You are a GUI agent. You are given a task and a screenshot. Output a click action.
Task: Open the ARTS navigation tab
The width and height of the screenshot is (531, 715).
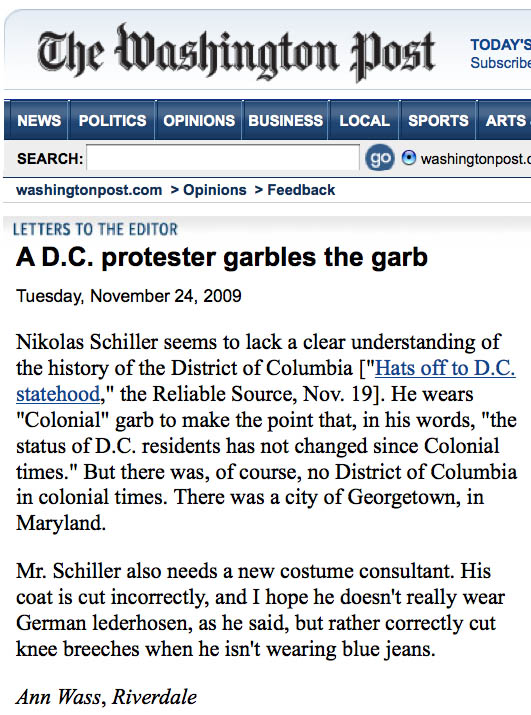[505, 120]
